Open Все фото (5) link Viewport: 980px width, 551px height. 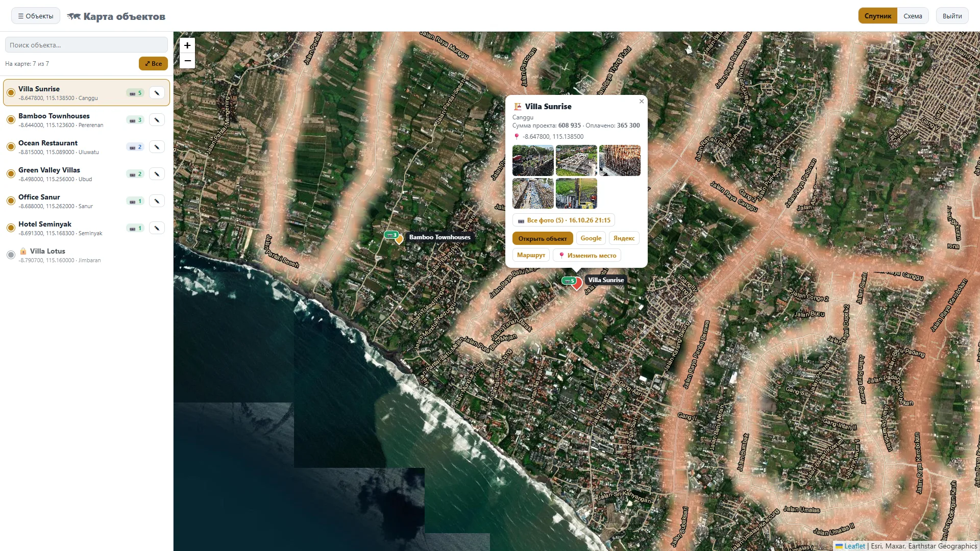(563, 220)
